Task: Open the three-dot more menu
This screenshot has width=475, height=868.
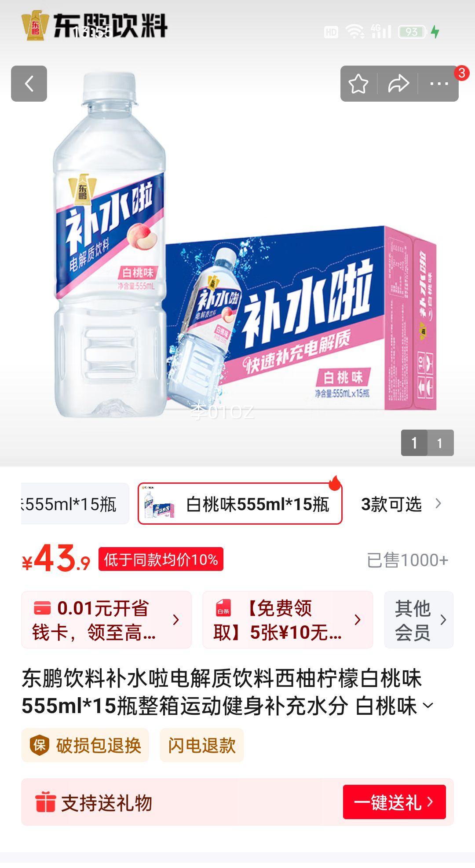Action: click(438, 84)
